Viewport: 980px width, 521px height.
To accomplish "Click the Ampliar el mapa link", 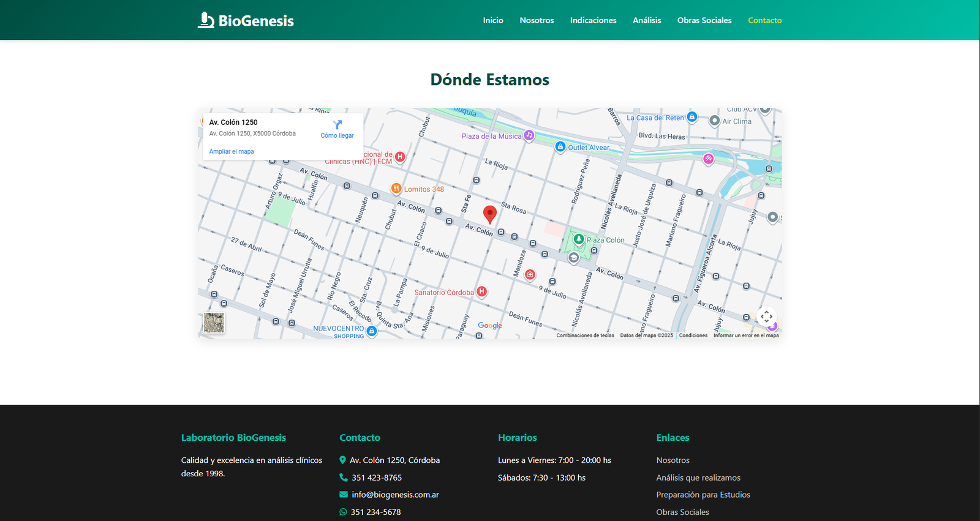I will pos(232,151).
